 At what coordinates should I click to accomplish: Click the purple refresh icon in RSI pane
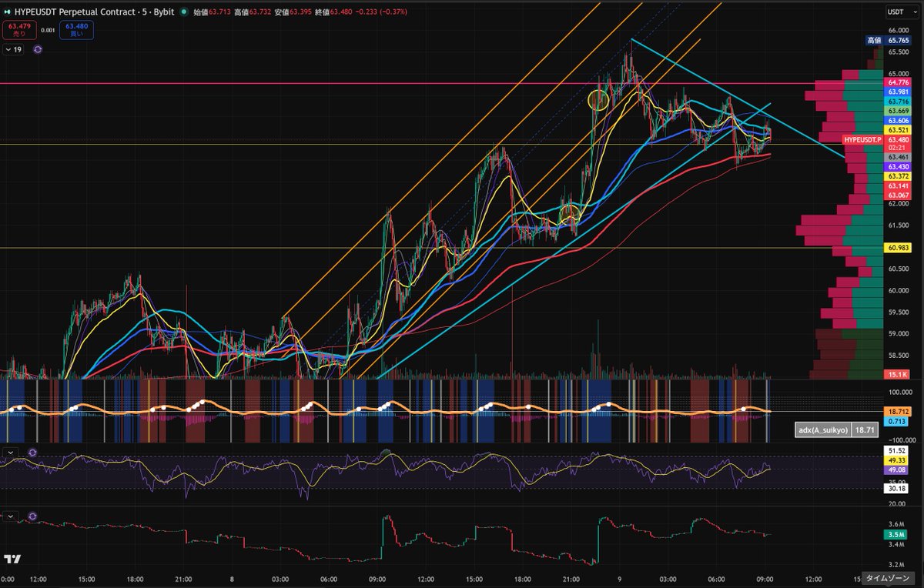click(x=33, y=451)
